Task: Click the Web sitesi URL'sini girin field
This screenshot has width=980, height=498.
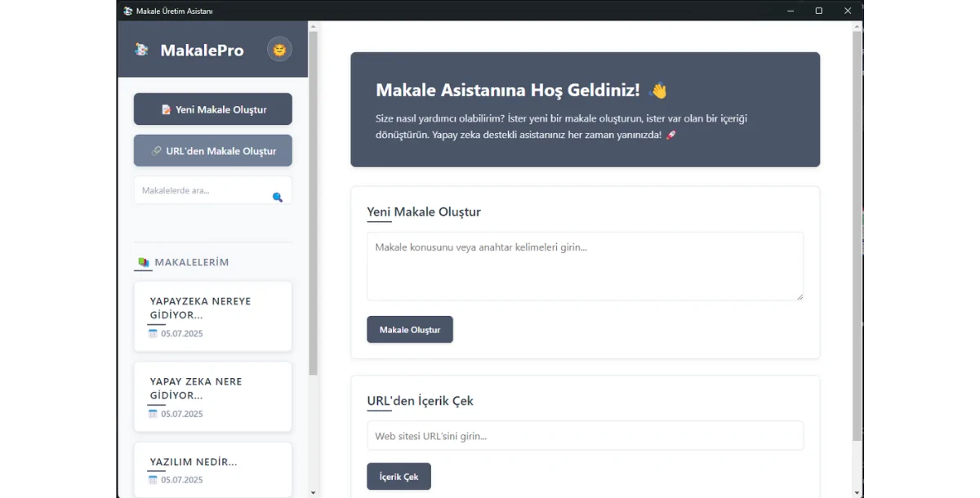Action: [585, 436]
